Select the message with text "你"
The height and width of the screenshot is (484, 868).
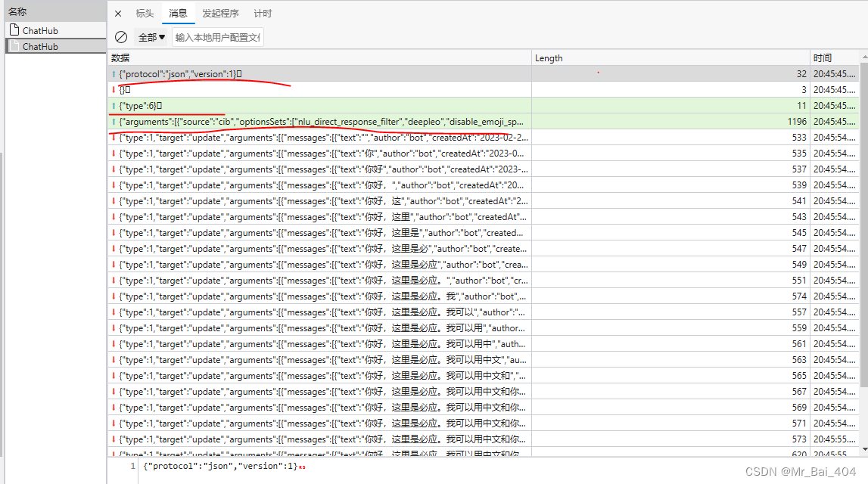pos(484,154)
